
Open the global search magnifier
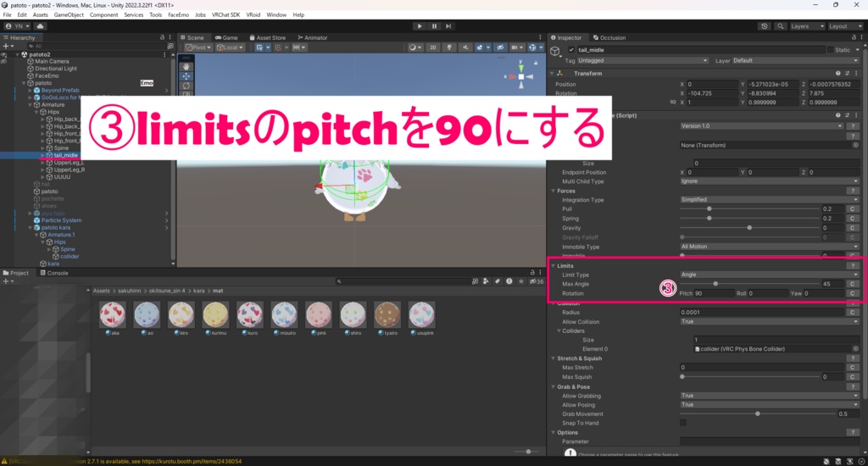pos(781,26)
